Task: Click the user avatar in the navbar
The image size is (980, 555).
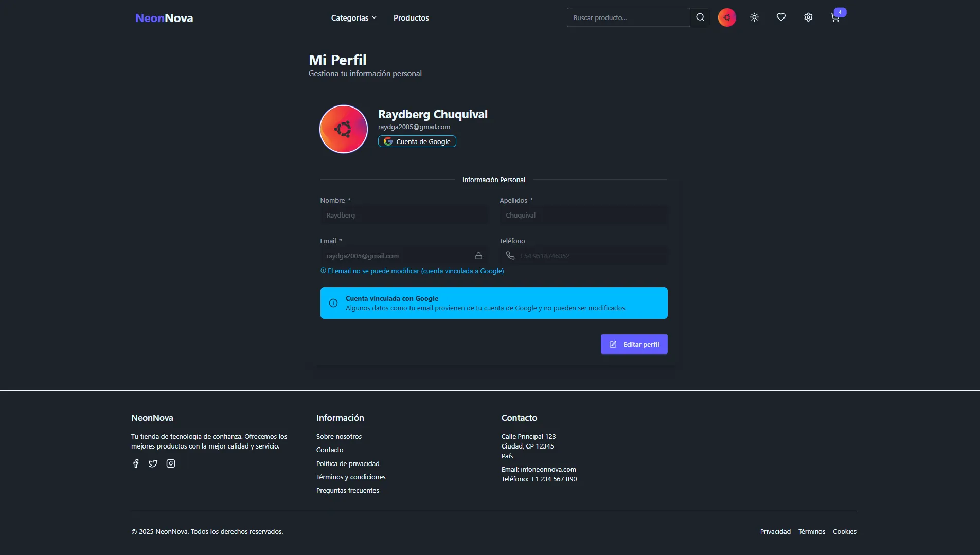Action: point(727,17)
